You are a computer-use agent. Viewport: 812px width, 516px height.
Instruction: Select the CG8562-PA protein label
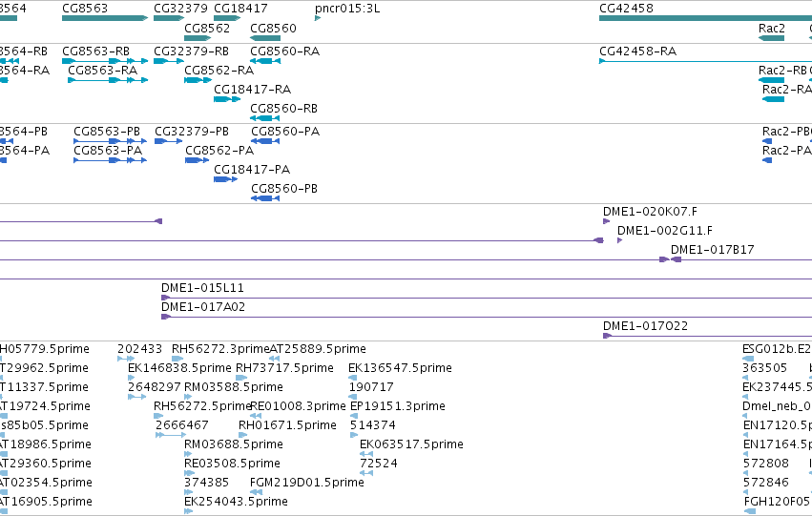coord(219,151)
